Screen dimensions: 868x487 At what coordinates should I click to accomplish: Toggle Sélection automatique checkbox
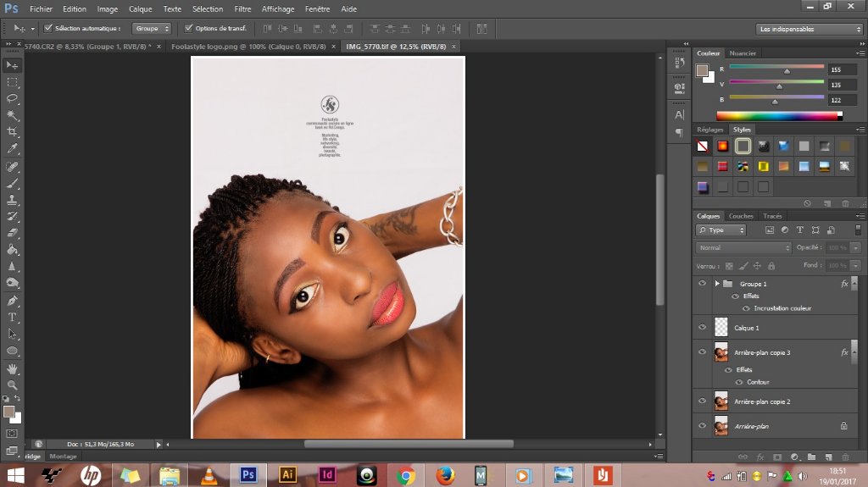click(48, 28)
